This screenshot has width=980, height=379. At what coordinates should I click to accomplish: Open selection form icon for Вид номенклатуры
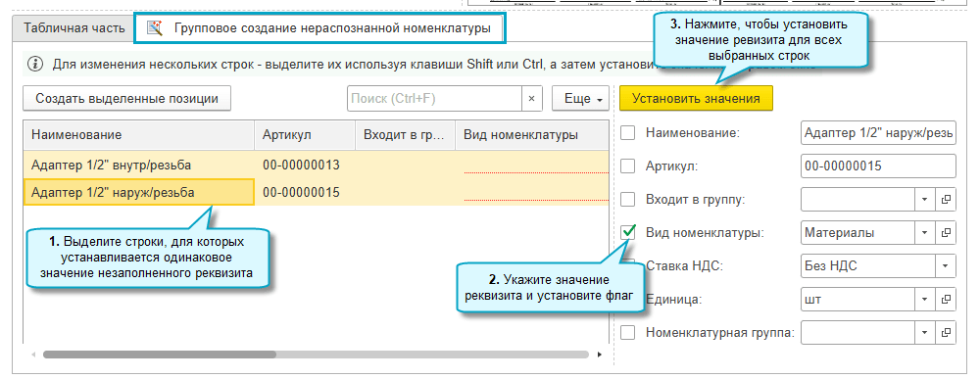[947, 233]
